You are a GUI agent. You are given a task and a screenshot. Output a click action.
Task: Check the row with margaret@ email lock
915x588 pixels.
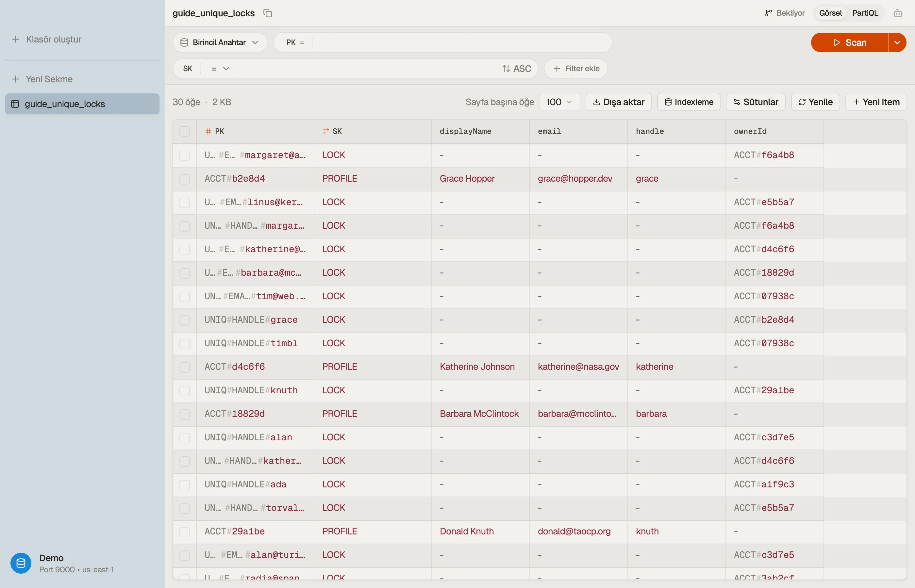[x=184, y=155]
